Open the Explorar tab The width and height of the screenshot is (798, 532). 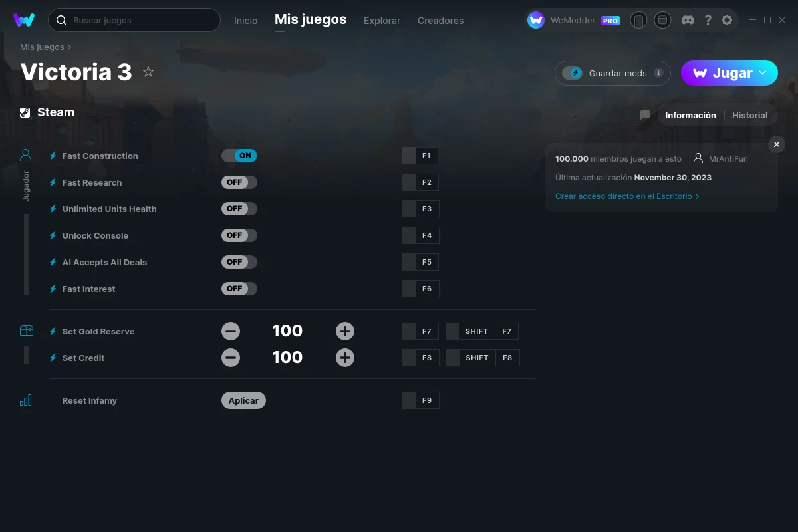pyautogui.click(x=382, y=21)
